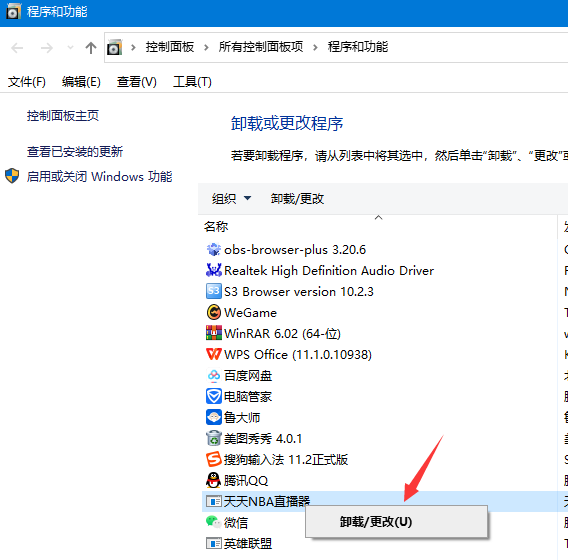This screenshot has width=568, height=560.
Task: Choose 卸载/更改(U) from context menu
Action: 396,522
